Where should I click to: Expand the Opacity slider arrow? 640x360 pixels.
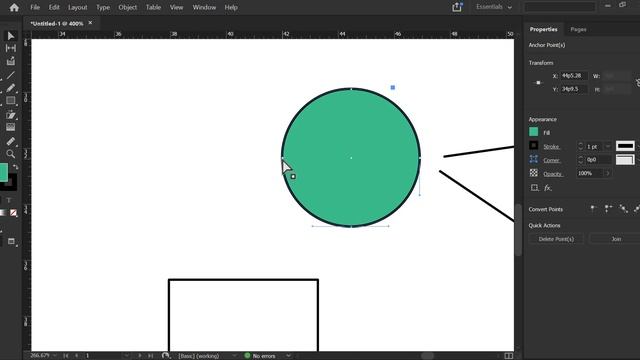tap(607, 173)
